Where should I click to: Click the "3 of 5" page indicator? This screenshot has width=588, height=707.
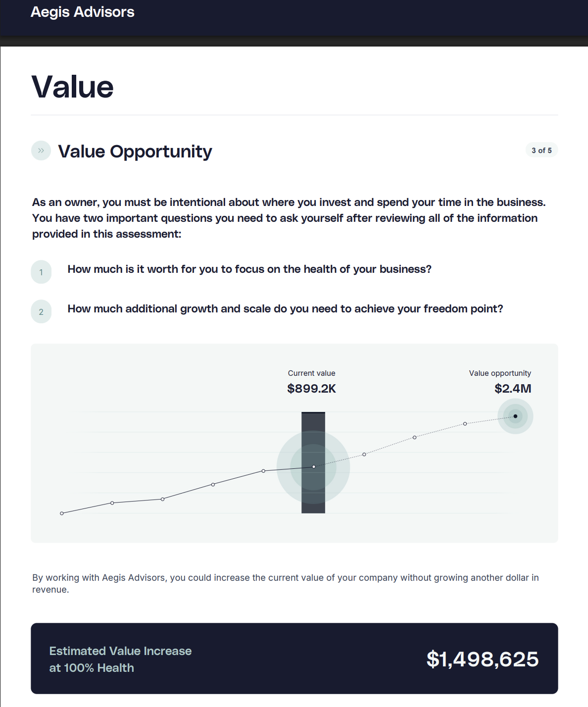tap(541, 151)
